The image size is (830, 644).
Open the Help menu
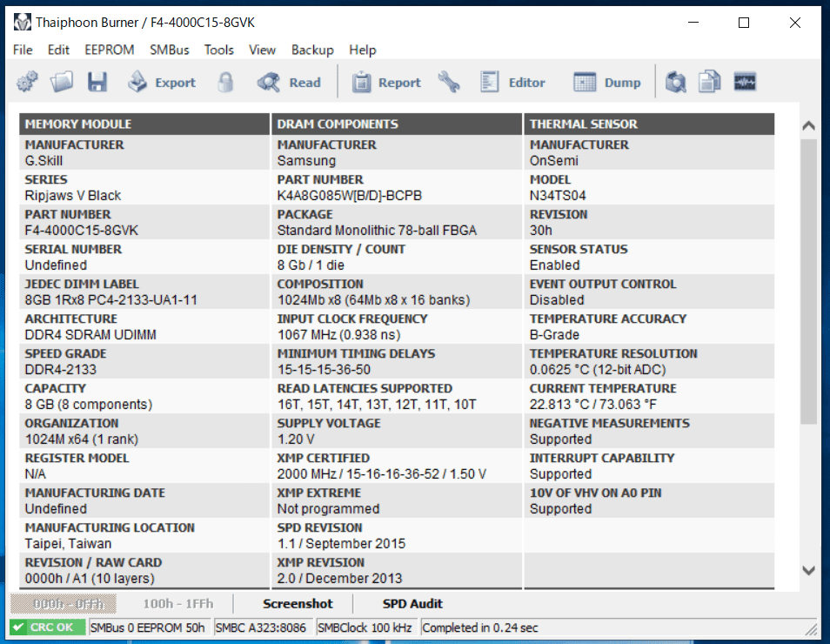pos(363,50)
